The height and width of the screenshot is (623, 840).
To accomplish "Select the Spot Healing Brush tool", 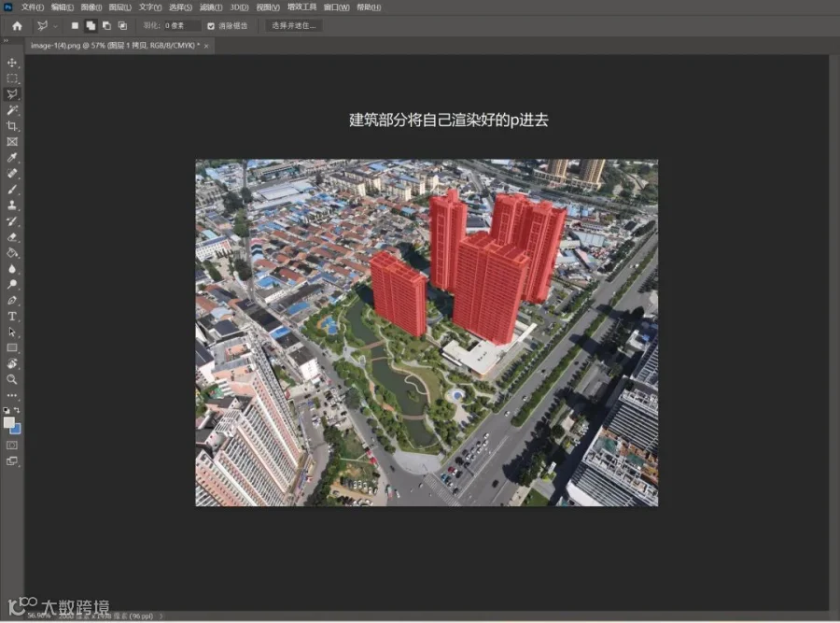I will [12, 173].
